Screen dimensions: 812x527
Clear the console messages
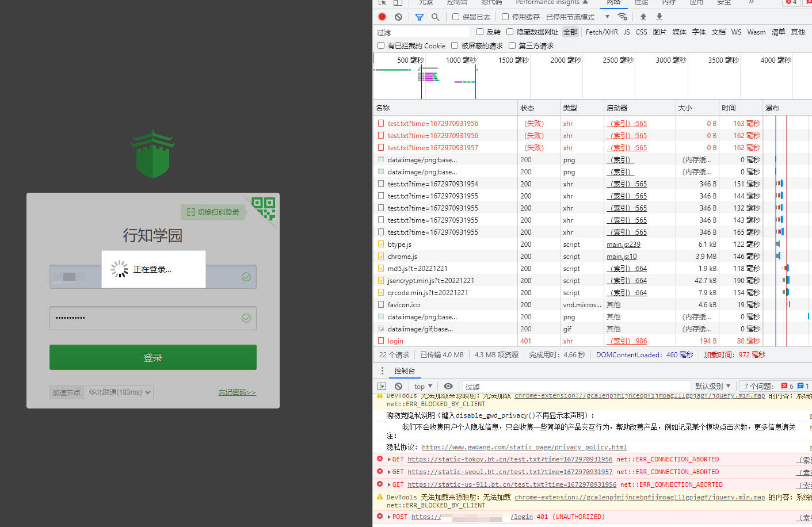[398, 386]
